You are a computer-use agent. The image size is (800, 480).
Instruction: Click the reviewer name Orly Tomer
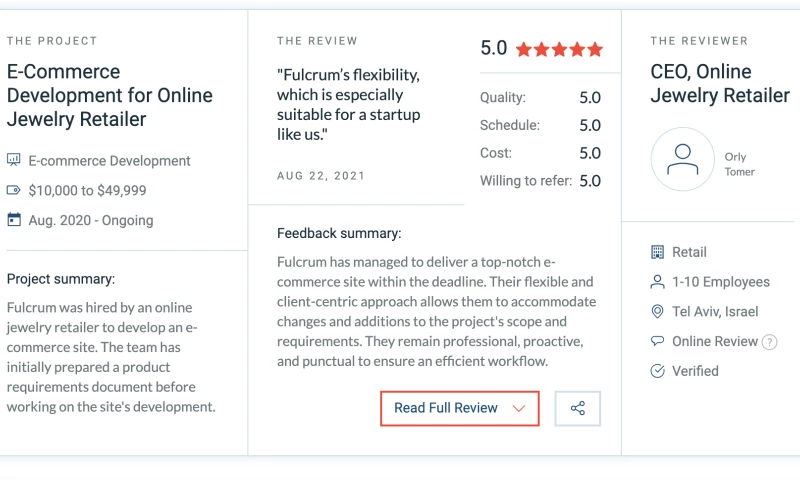coord(739,164)
